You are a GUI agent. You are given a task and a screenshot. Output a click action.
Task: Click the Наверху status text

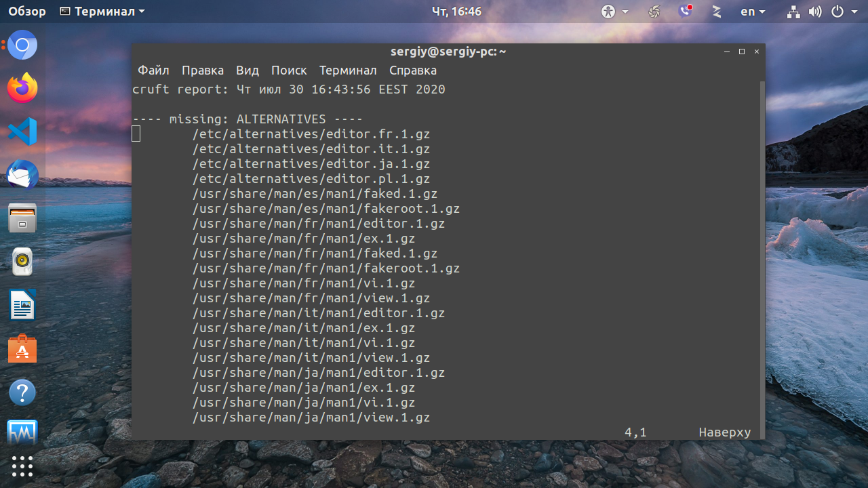725,432
